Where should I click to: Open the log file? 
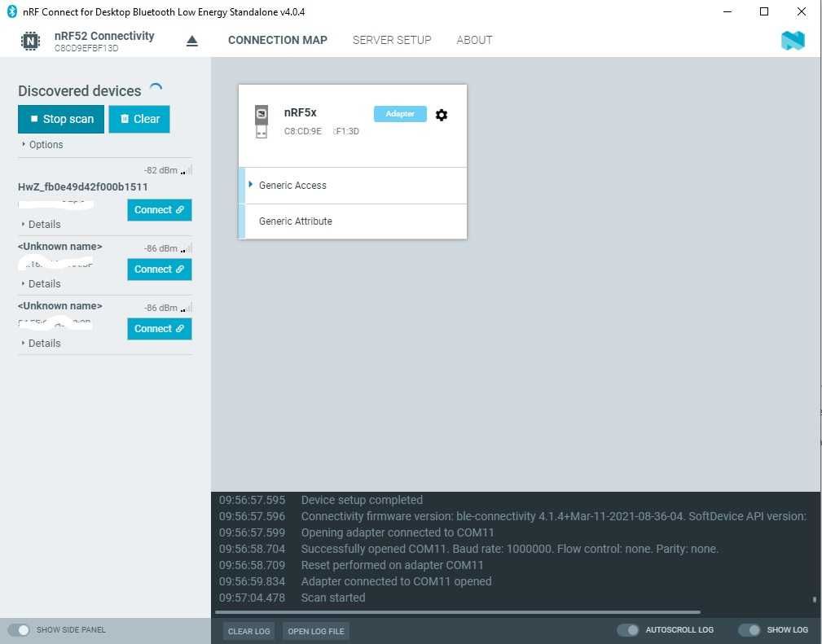click(315, 631)
